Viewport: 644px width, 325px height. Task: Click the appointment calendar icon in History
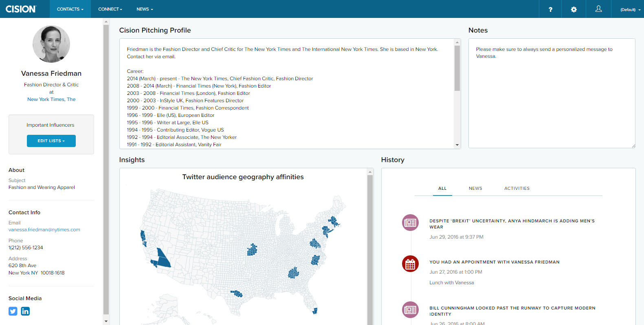(x=410, y=264)
